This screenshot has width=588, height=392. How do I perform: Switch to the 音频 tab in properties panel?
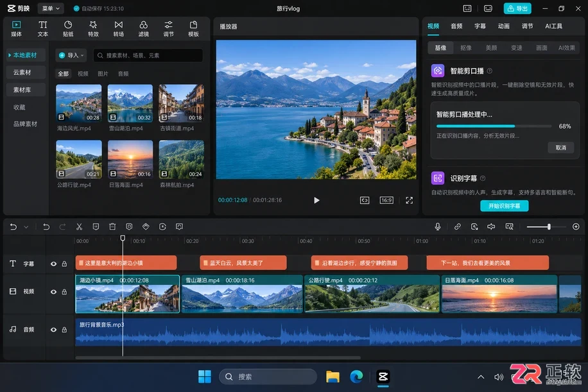[x=456, y=26]
